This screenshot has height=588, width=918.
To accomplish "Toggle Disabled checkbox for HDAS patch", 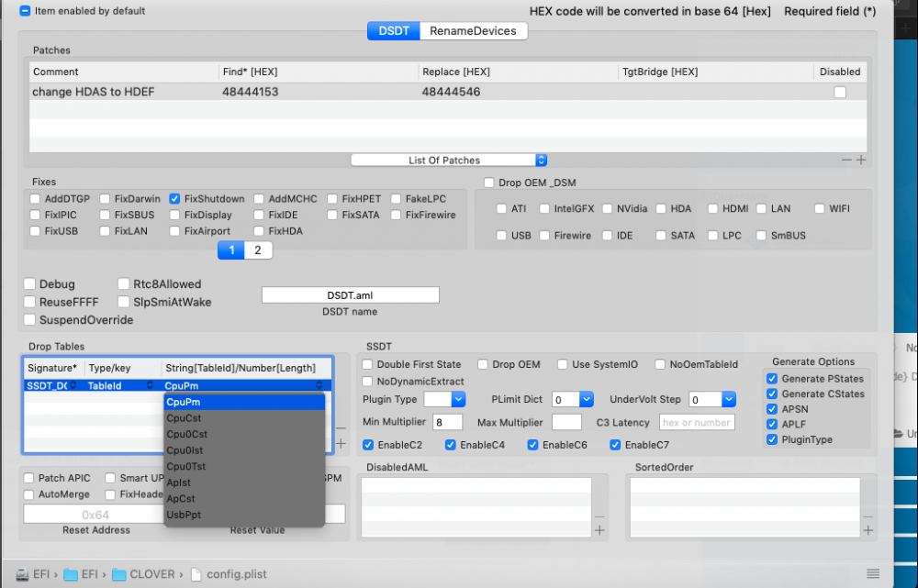I will [x=840, y=92].
